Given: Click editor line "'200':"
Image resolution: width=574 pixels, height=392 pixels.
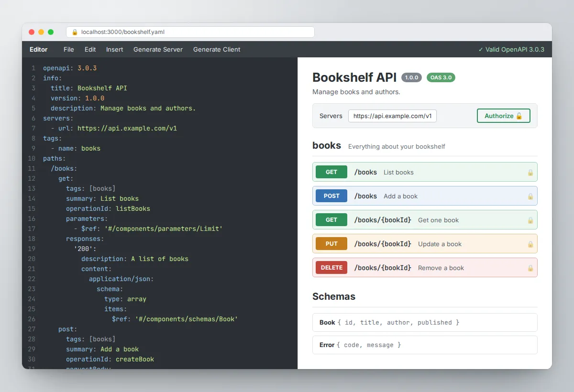Looking at the screenshot, I should pyautogui.click(x=85, y=249).
